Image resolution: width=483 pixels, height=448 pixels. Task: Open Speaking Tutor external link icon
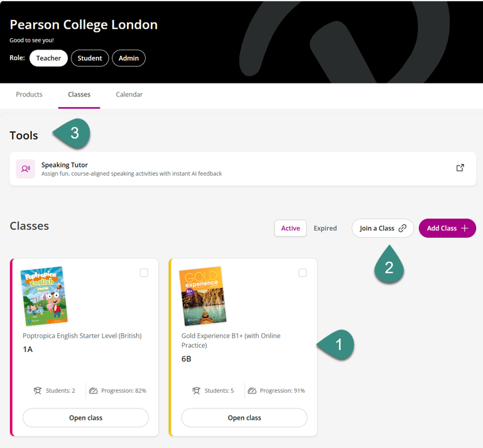460,168
